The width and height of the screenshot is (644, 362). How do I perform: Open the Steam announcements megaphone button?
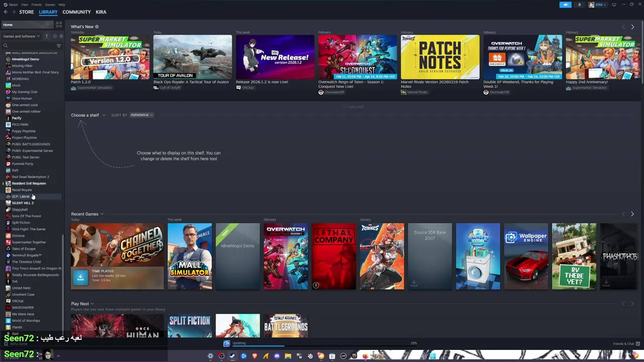click(566, 5)
